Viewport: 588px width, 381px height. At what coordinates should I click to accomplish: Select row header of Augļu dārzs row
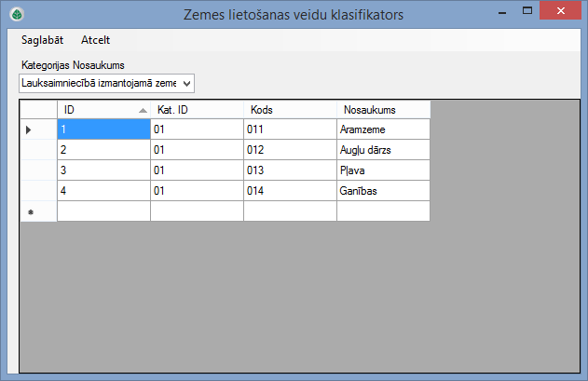(x=38, y=150)
